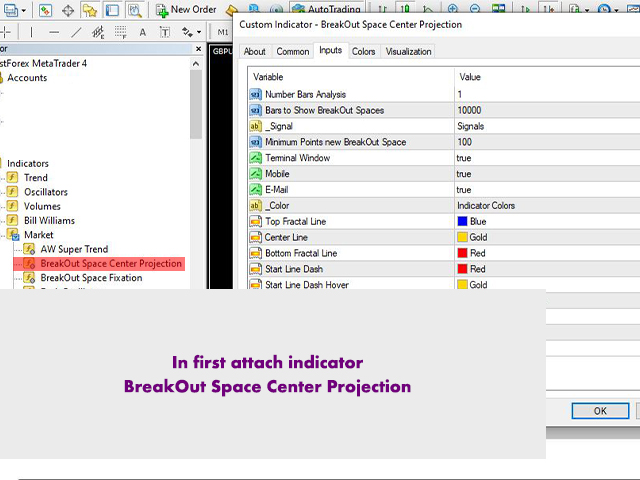The width and height of the screenshot is (640, 480).
Task: Toggle the Mobile true value
Action: tap(547, 174)
